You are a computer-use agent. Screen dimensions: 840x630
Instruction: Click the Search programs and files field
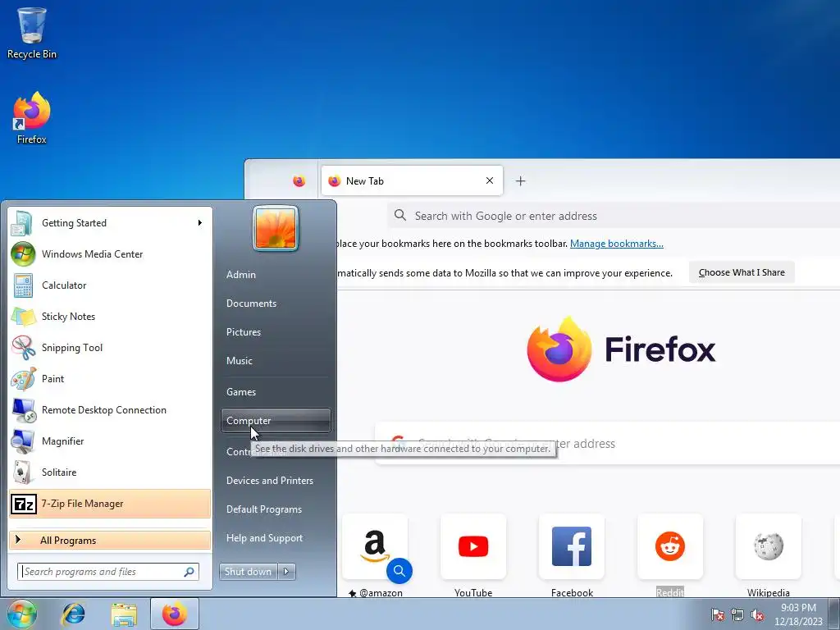[107, 572]
